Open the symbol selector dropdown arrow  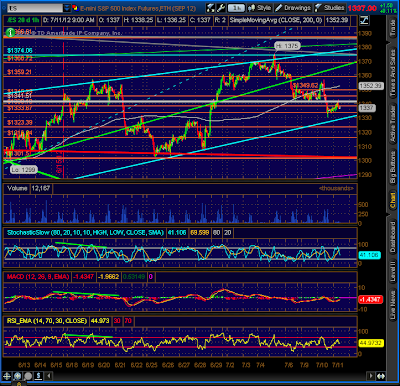point(67,8)
